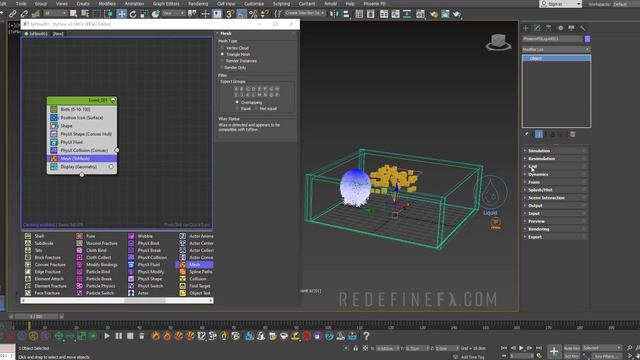Click the Event_001 node header
Image resolution: width=640 pixels, height=360 pixels.
click(x=82, y=100)
